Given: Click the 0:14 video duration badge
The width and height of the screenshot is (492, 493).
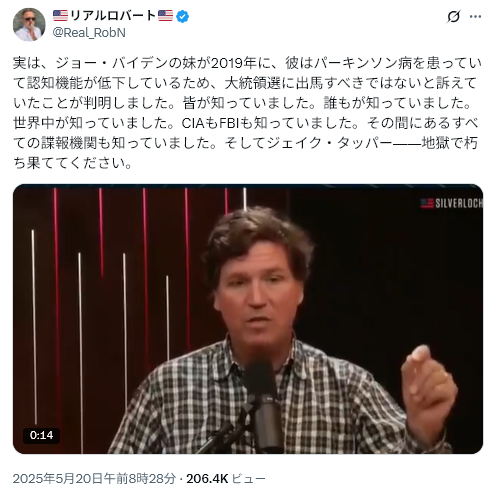Looking at the screenshot, I should click(x=41, y=435).
